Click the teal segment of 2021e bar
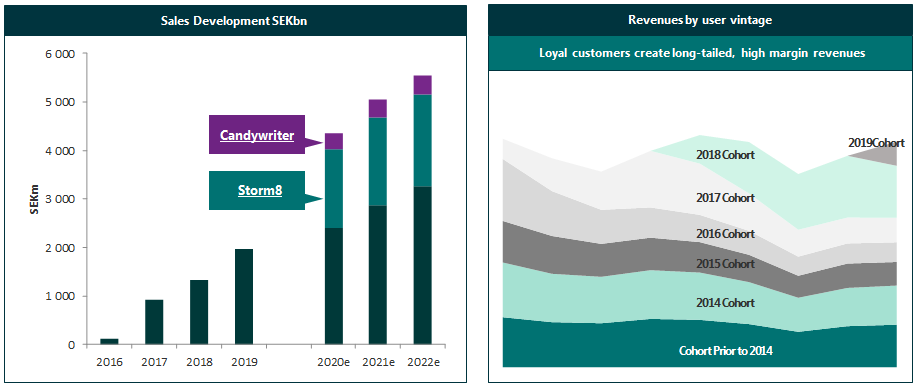 (378, 162)
